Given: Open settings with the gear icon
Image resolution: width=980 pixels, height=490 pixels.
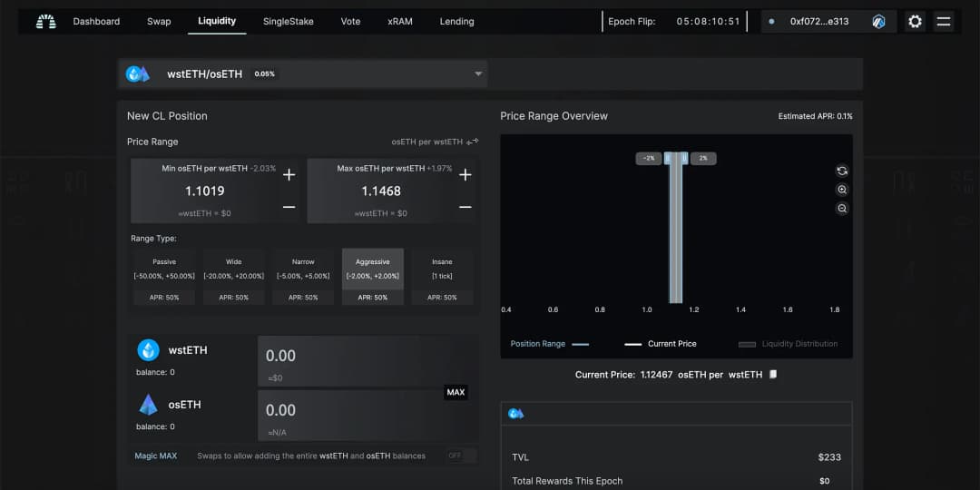Looking at the screenshot, I should point(915,22).
